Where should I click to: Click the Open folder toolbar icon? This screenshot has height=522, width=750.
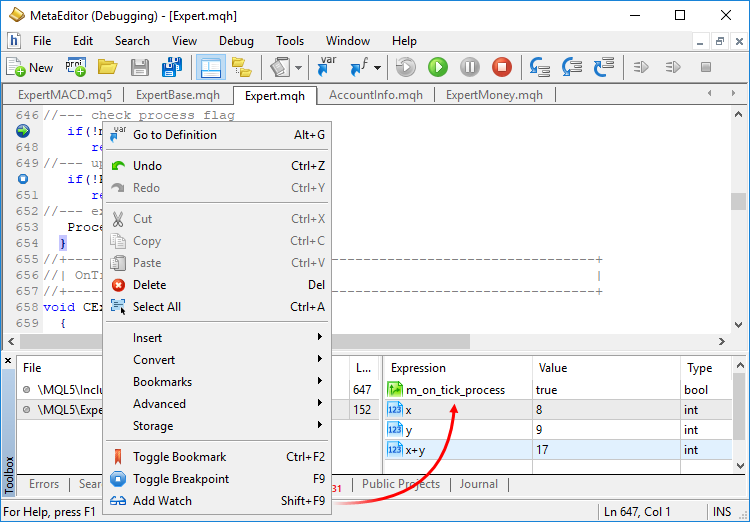[108, 67]
